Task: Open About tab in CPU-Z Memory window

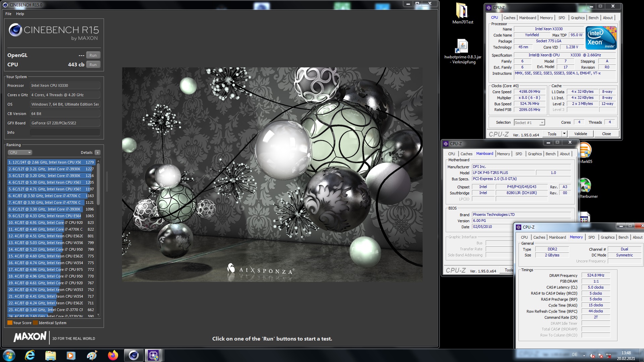Action: 637,237
